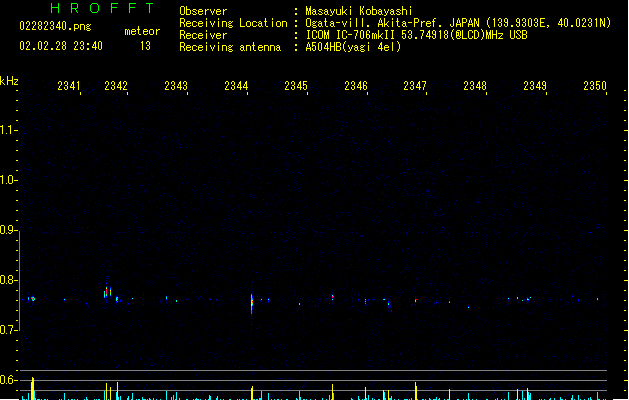Click the A504HB(yagi 4el) antenna text
The width and height of the screenshot is (629, 400).
(353, 47)
